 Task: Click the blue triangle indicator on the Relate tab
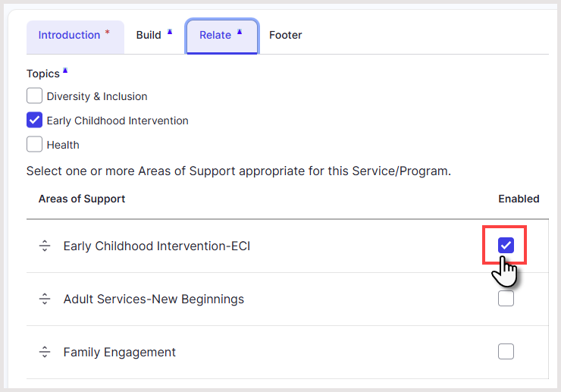click(240, 32)
